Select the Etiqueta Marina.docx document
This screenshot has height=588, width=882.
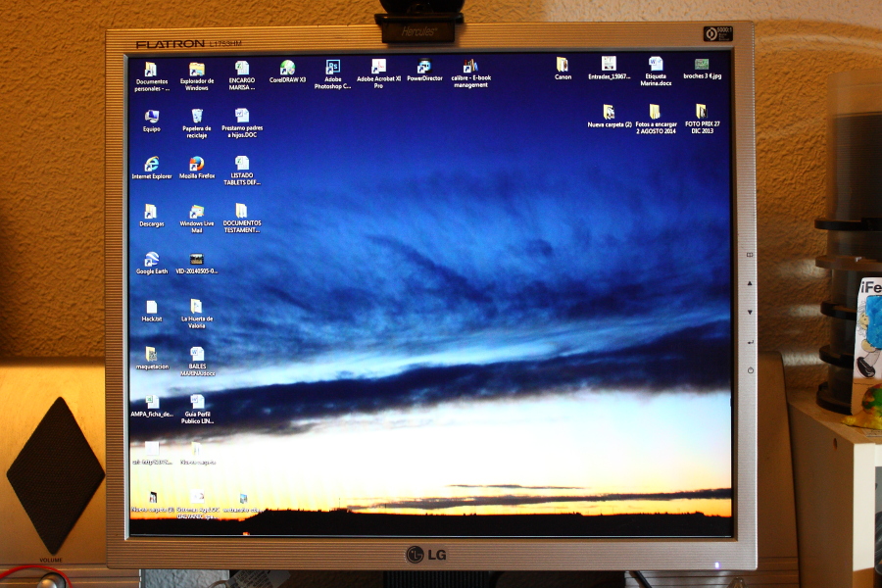click(x=656, y=71)
